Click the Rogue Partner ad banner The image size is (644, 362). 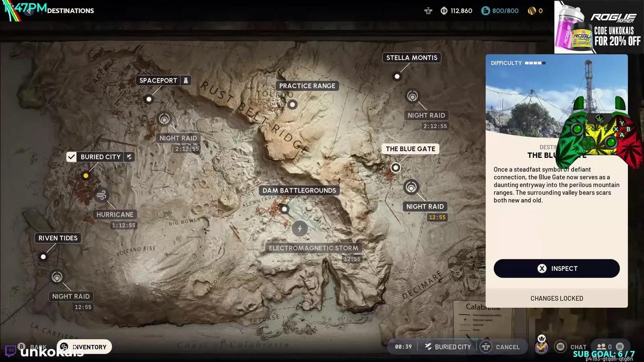click(x=599, y=27)
